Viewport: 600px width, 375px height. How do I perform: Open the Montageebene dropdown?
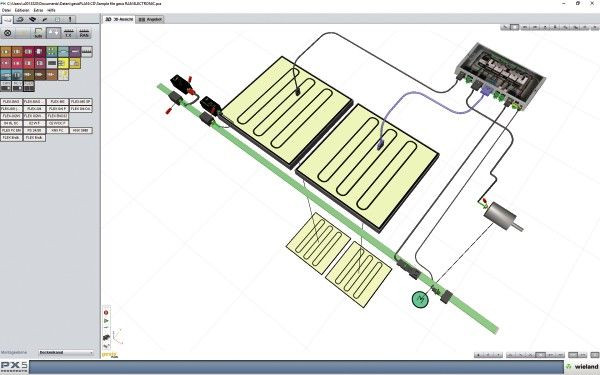point(66,352)
